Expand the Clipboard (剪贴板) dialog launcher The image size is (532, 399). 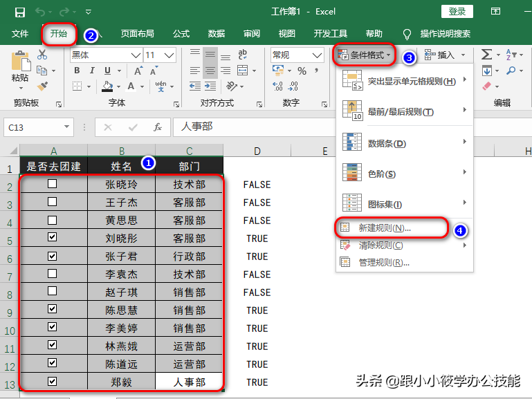point(59,104)
